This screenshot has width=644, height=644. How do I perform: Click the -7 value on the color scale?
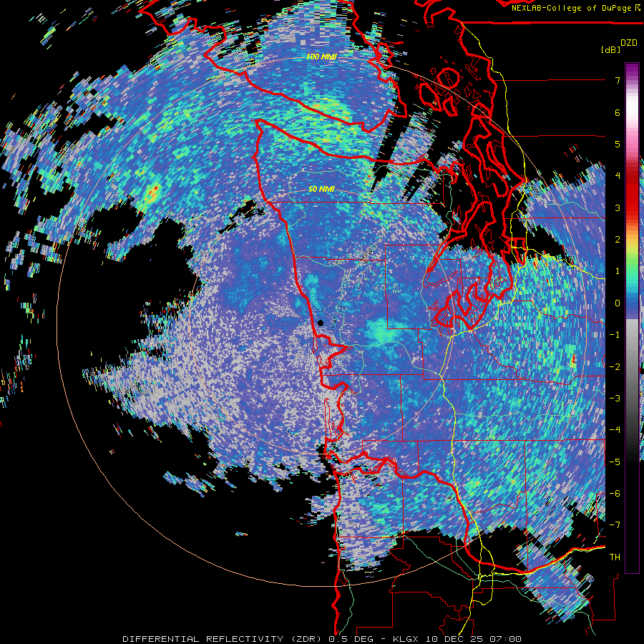click(x=615, y=525)
